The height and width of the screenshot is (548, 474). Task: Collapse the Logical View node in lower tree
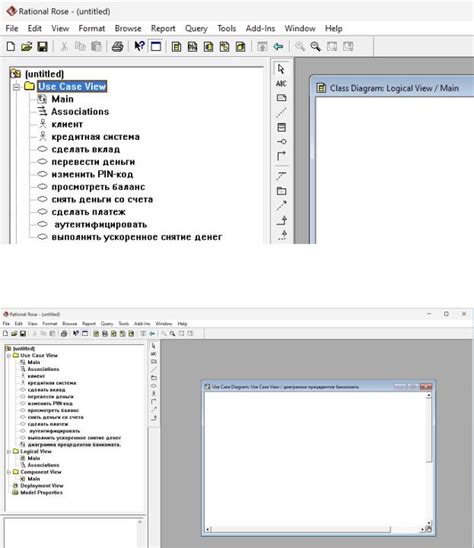9,452
